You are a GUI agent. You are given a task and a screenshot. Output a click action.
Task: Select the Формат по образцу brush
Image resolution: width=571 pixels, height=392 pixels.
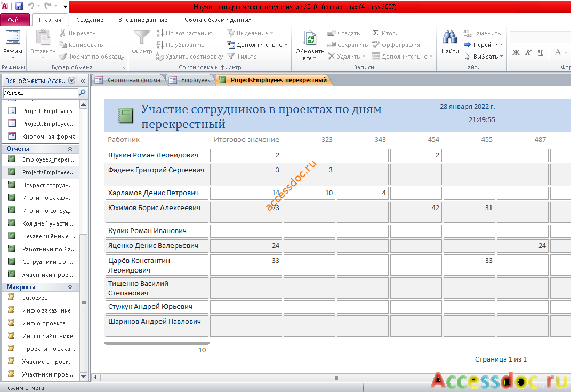coord(63,57)
